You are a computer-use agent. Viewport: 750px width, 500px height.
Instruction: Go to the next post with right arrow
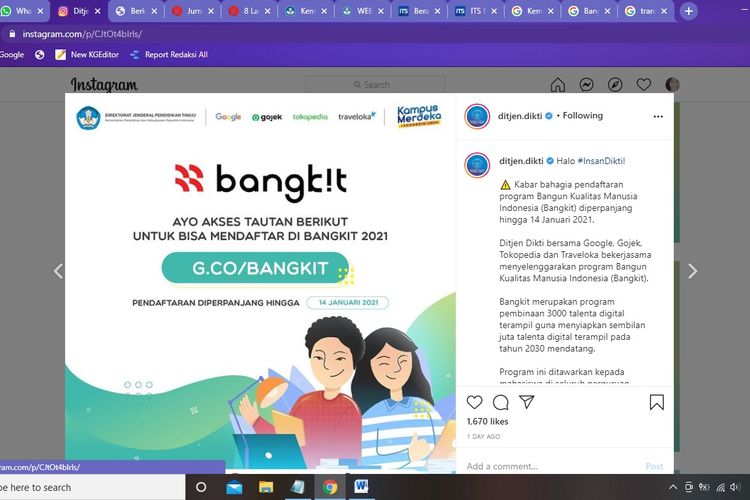click(x=692, y=271)
